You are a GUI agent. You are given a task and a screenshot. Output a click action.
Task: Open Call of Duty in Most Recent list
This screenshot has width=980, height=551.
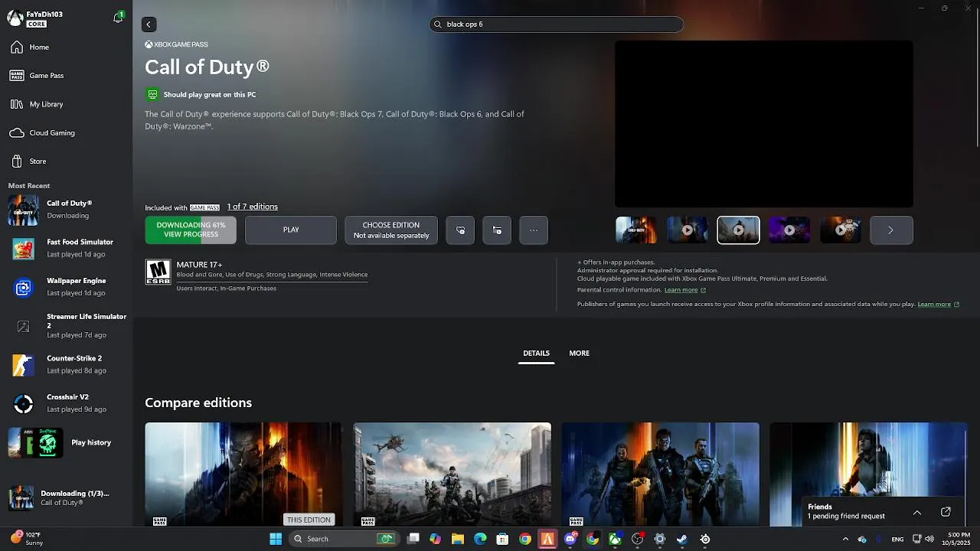[x=66, y=210]
